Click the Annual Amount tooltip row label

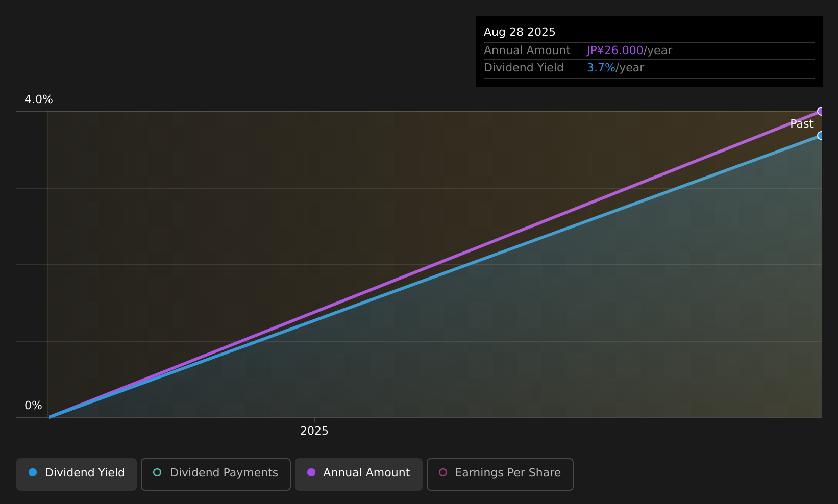point(527,51)
